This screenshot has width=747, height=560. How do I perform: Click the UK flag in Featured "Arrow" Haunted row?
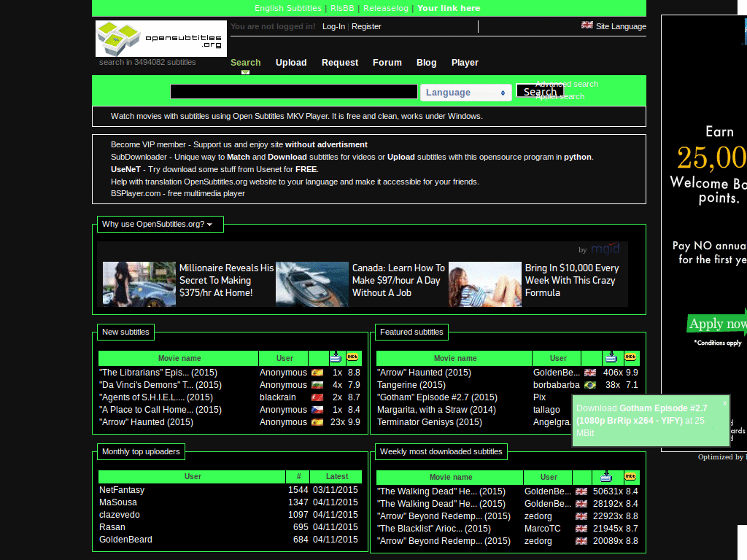click(x=590, y=373)
